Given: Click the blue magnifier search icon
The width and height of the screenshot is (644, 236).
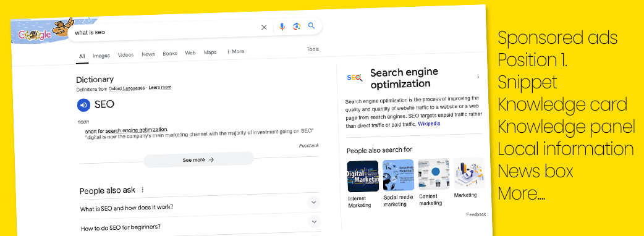Looking at the screenshot, I should point(311,25).
